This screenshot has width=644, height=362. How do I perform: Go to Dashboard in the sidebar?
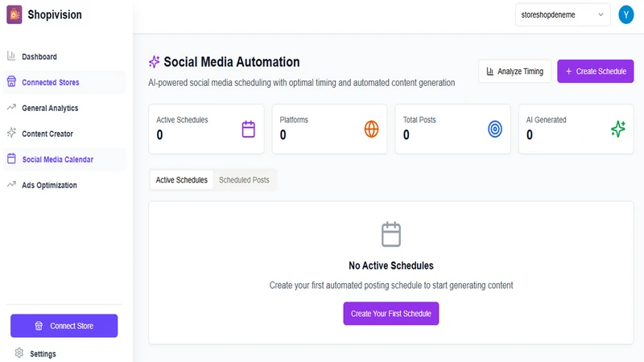click(x=64, y=56)
